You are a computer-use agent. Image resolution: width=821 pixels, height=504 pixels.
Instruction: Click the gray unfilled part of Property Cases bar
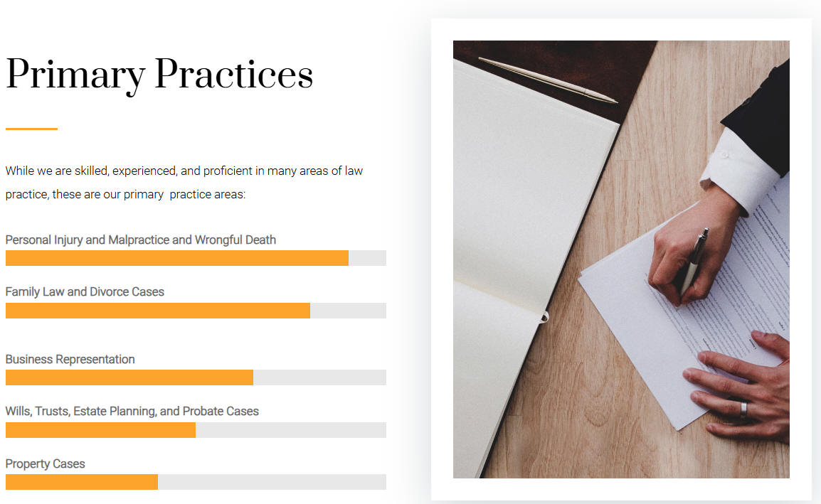point(272,482)
